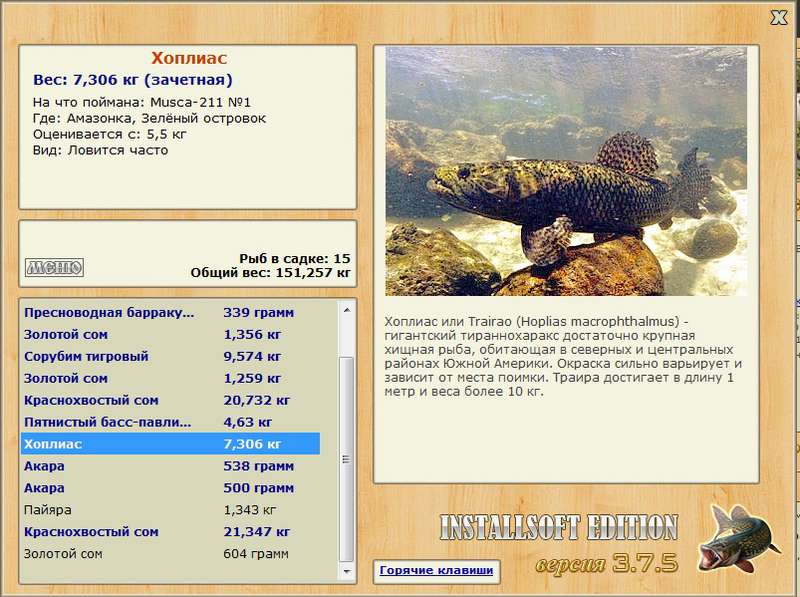
Task: Pick the Пятнистый басс-павли... 4,63 кг row
Action: pos(170,422)
